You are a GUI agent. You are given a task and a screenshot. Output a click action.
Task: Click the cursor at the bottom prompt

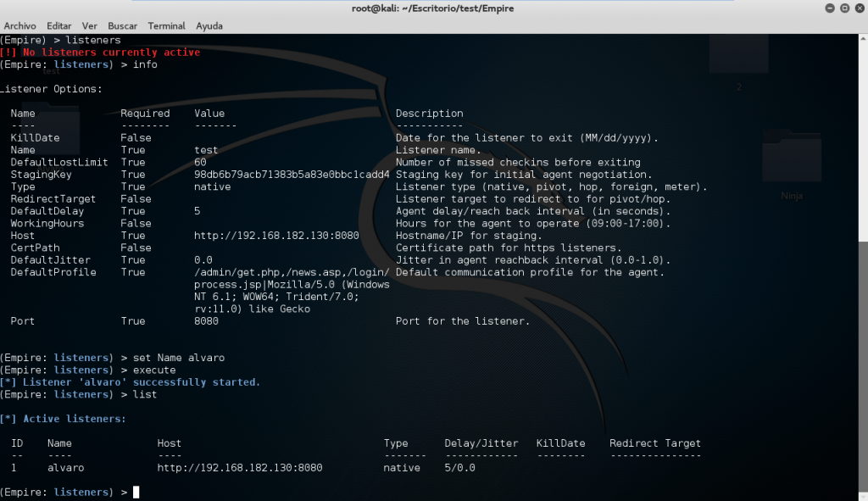click(x=136, y=493)
